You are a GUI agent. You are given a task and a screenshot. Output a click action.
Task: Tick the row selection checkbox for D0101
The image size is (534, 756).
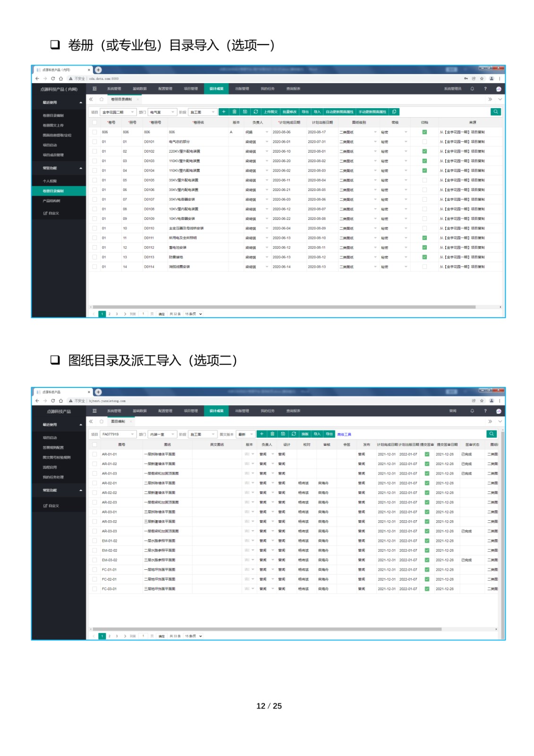click(94, 142)
